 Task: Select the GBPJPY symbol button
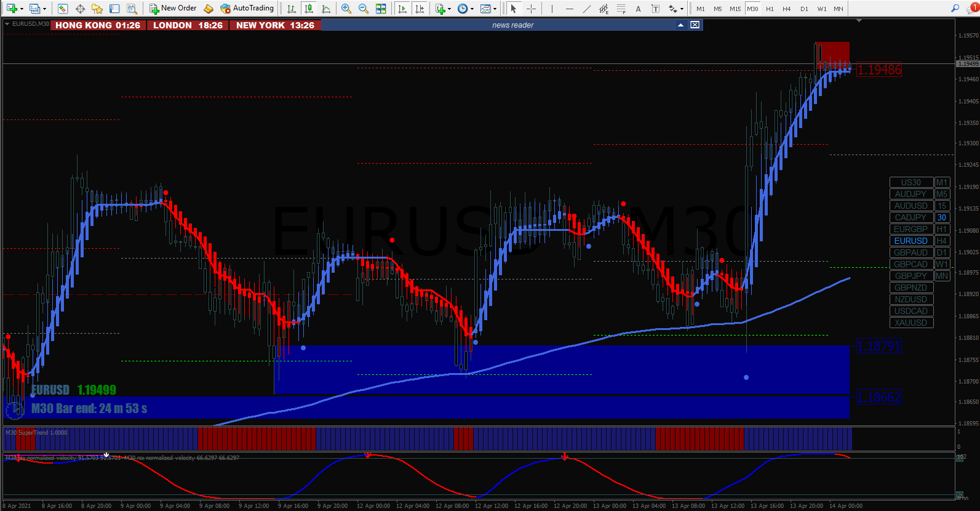(911, 276)
